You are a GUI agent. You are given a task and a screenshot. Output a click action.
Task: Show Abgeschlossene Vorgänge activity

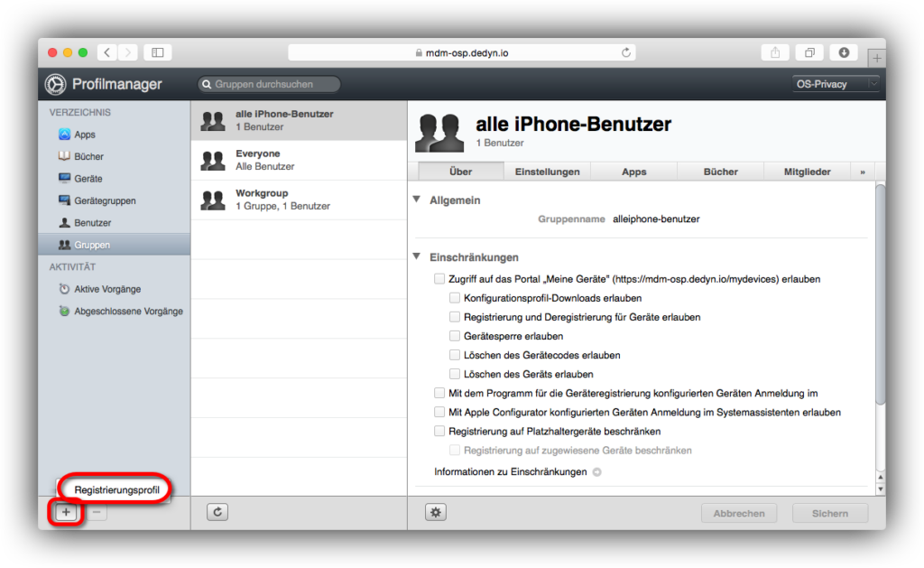tap(121, 311)
